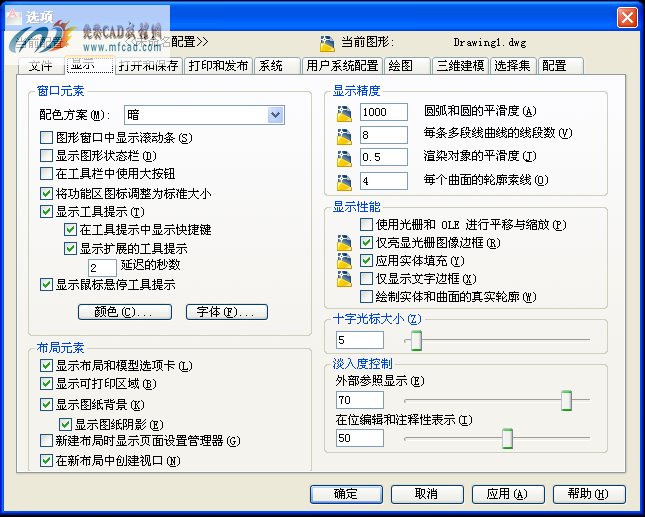
Task: Click the 外部参照显示 value field
Action: 360,401
